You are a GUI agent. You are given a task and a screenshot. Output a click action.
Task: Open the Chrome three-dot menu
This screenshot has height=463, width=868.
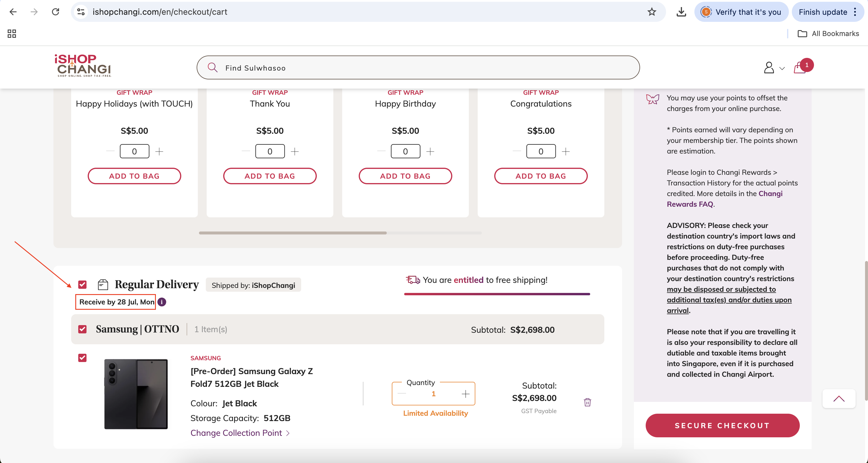[x=855, y=12]
